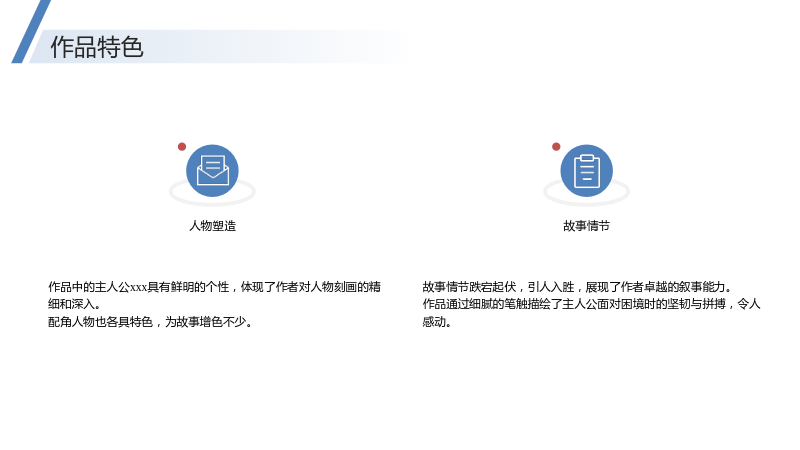Click the final word 感动。
This screenshot has width=800, height=450.
(x=437, y=322)
